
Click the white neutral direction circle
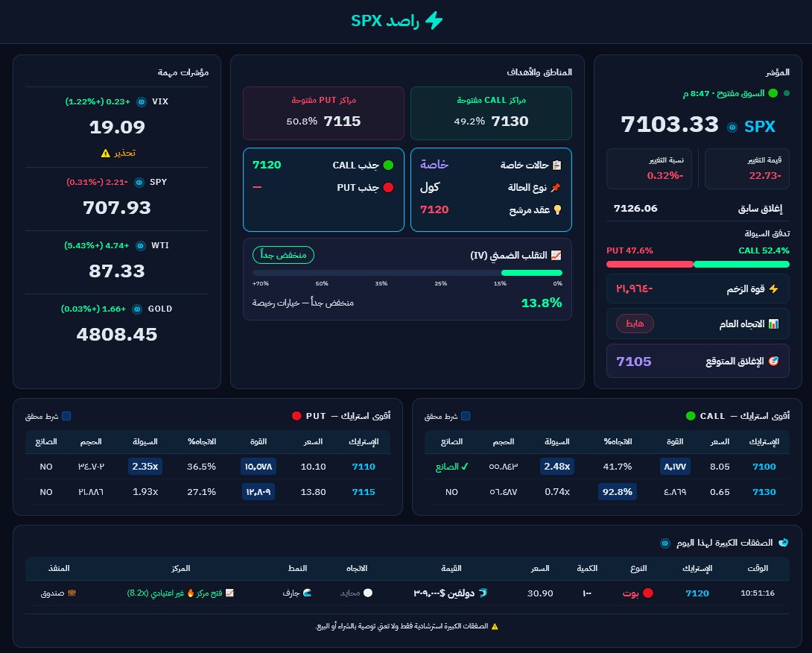(x=368, y=593)
